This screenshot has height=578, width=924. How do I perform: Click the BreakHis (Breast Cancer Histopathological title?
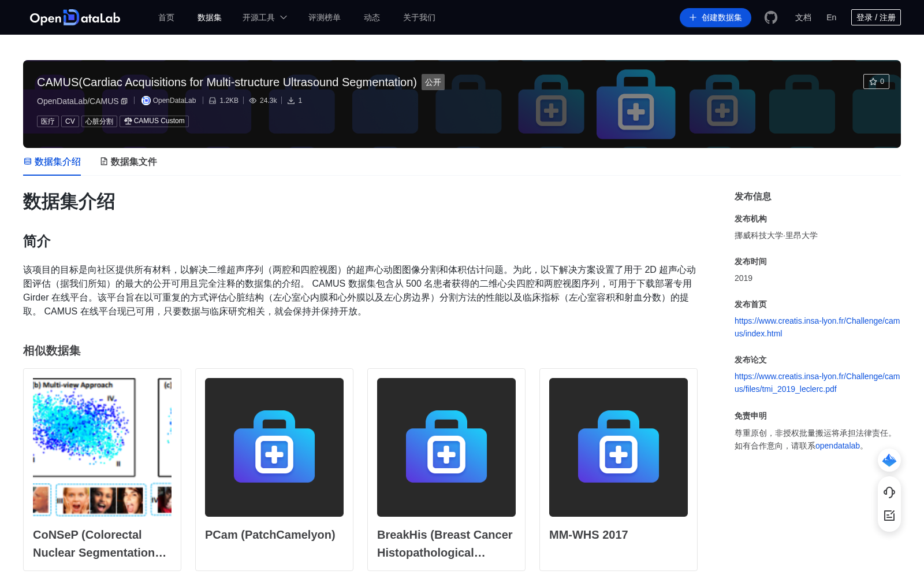click(445, 543)
